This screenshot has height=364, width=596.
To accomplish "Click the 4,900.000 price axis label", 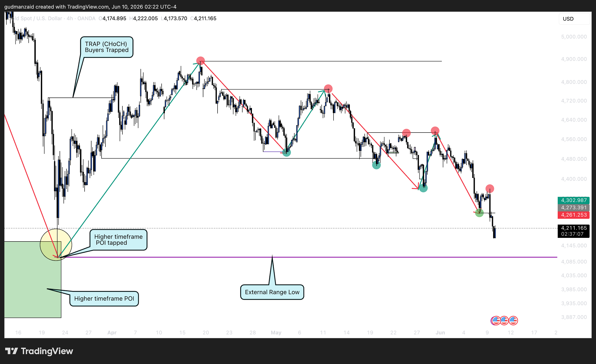I will [x=574, y=59].
